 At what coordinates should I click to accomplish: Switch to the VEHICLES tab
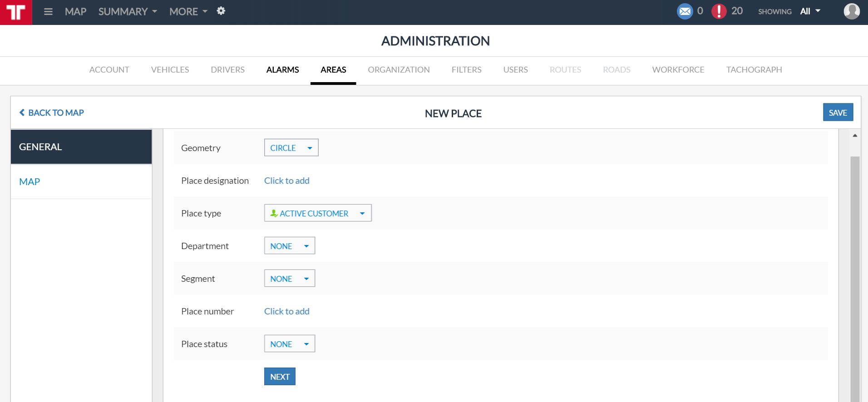click(x=170, y=70)
